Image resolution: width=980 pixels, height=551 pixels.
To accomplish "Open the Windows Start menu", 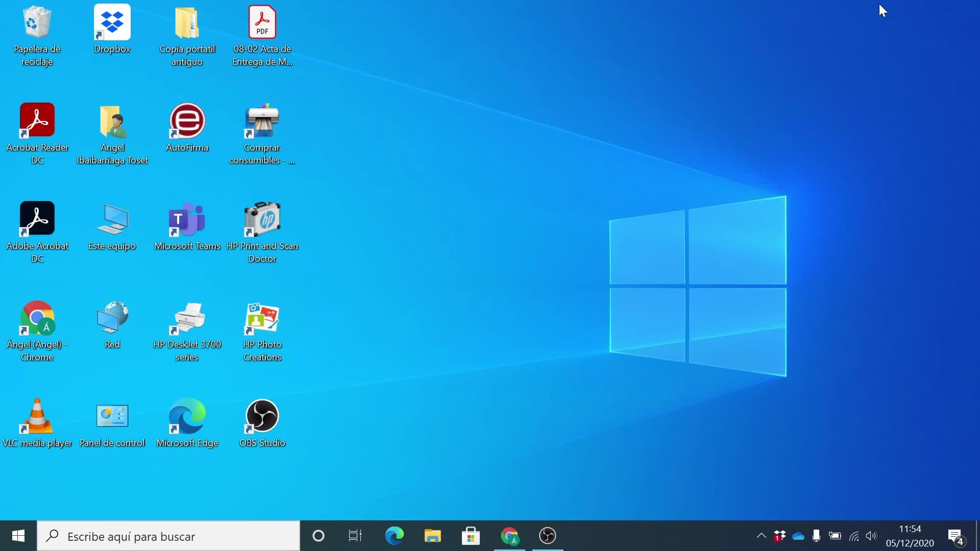I will tap(18, 536).
